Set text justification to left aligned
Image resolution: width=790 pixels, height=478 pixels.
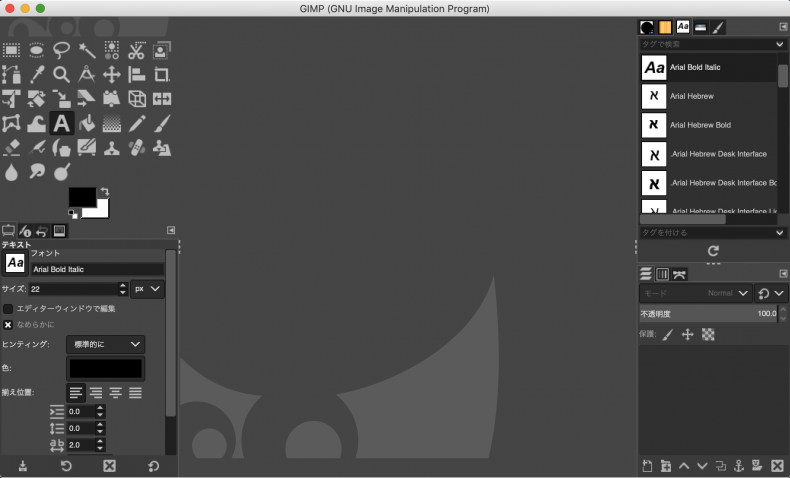[x=76, y=392]
